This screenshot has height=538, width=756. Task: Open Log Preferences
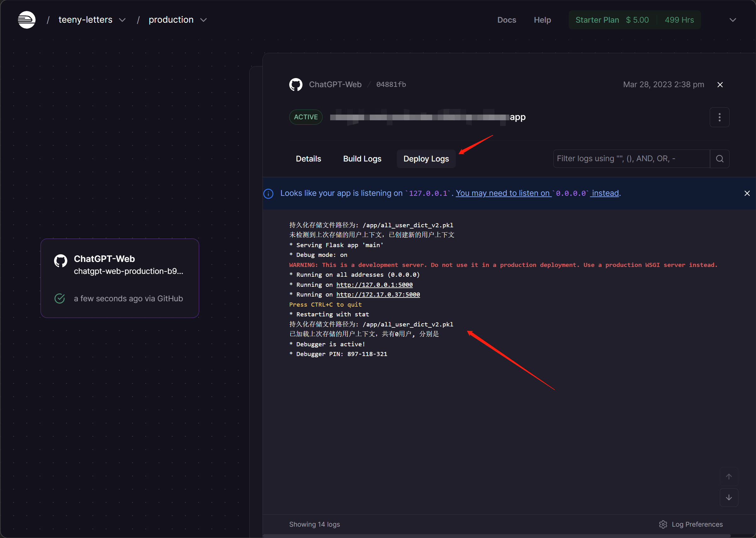coord(691,524)
